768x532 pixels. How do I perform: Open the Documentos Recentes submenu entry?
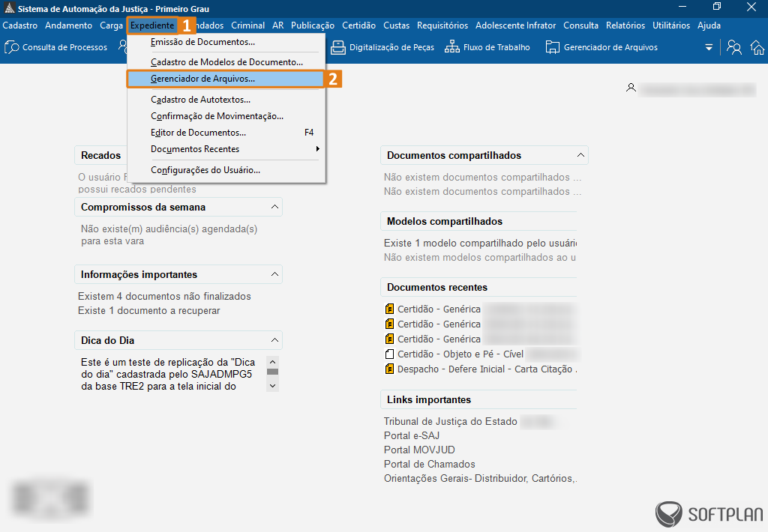click(x=226, y=149)
